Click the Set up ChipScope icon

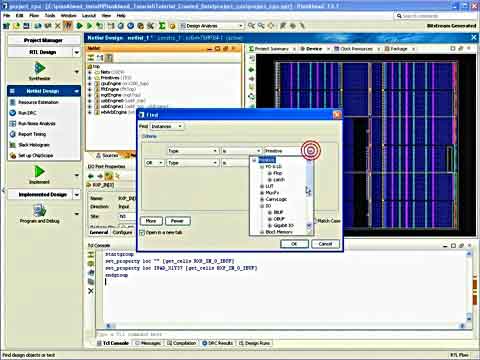point(13,155)
